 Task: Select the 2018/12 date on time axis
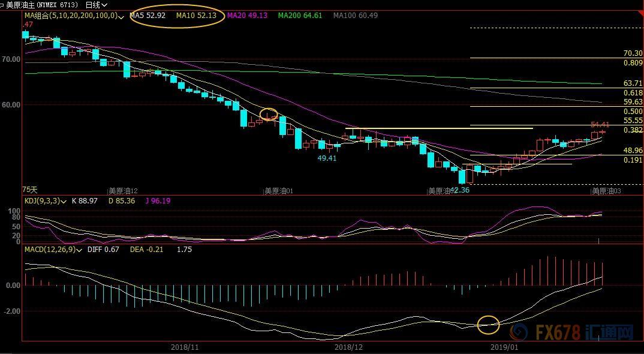click(x=349, y=347)
